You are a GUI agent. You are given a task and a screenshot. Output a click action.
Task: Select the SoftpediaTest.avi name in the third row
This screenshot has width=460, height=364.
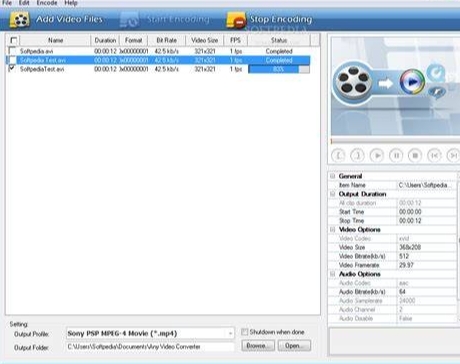point(42,69)
